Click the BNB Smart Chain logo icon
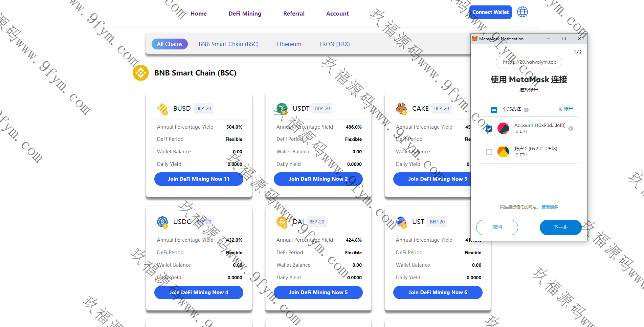This screenshot has width=644, height=327. [141, 73]
